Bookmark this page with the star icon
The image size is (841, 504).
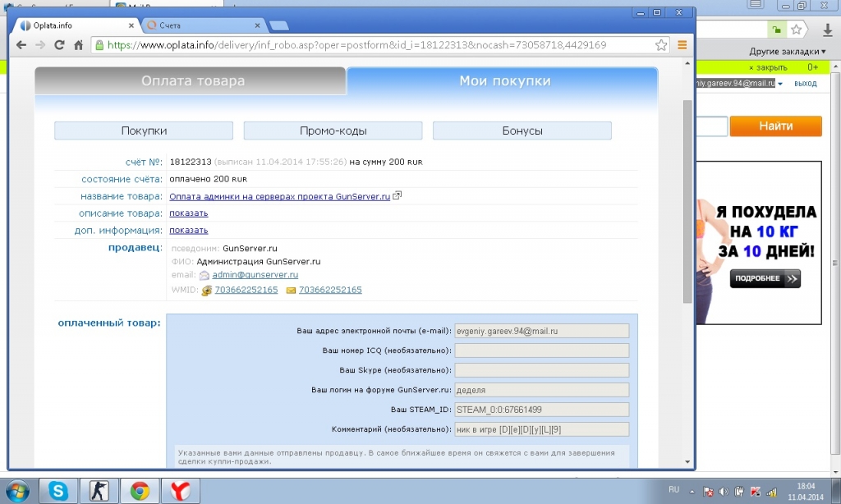pyautogui.click(x=661, y=45)
